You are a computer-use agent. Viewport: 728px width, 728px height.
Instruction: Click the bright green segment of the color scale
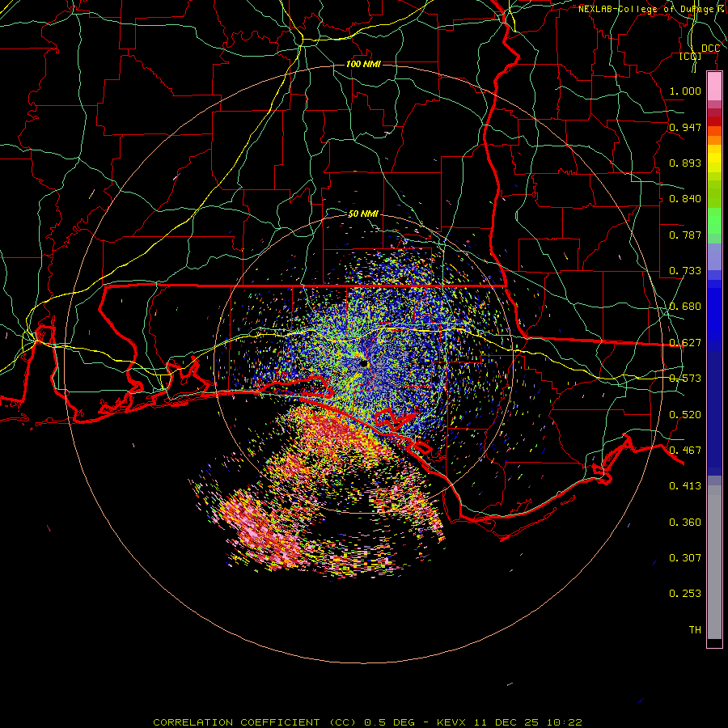(714, 221)
